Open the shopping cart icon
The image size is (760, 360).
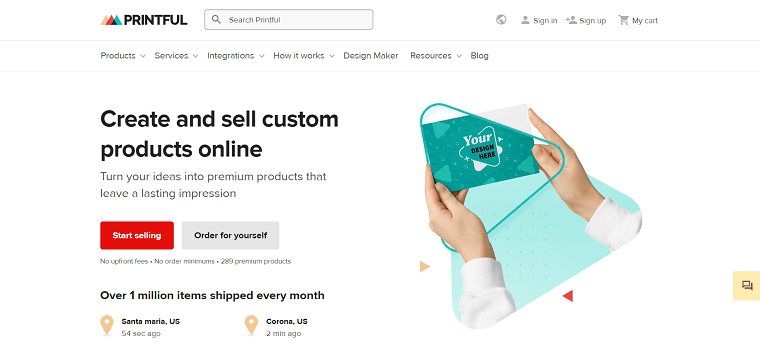(623, 20)
